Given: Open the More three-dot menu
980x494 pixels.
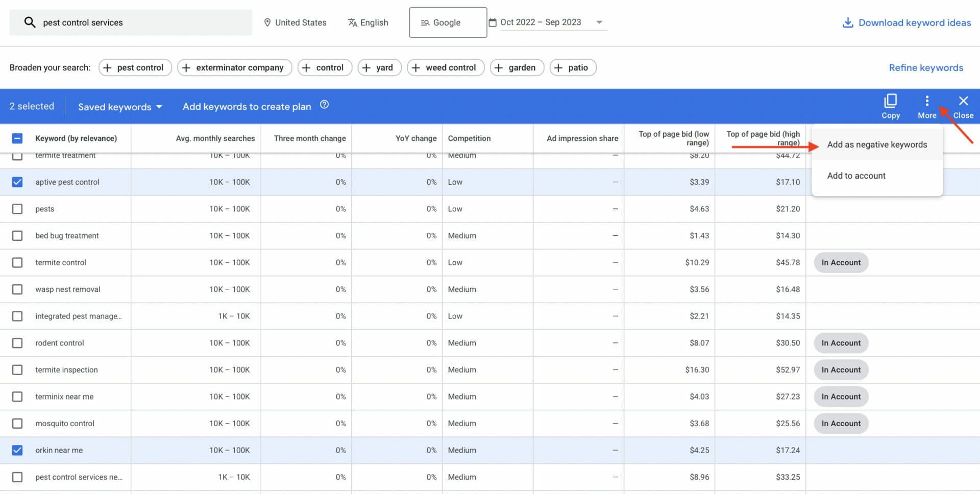Looking at the screenshot, I should (x=927, y=101).
